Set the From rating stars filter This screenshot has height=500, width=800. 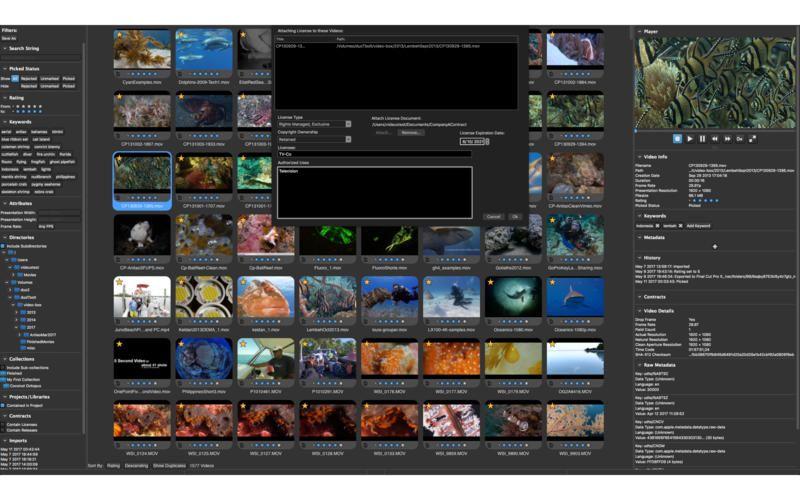click(29, 106)
